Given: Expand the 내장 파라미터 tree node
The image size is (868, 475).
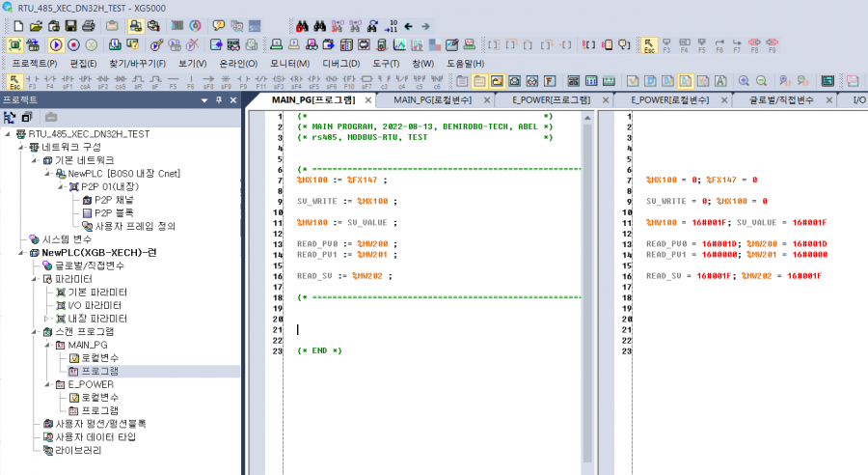Looking at the screenshot, I should coord(47,318).
